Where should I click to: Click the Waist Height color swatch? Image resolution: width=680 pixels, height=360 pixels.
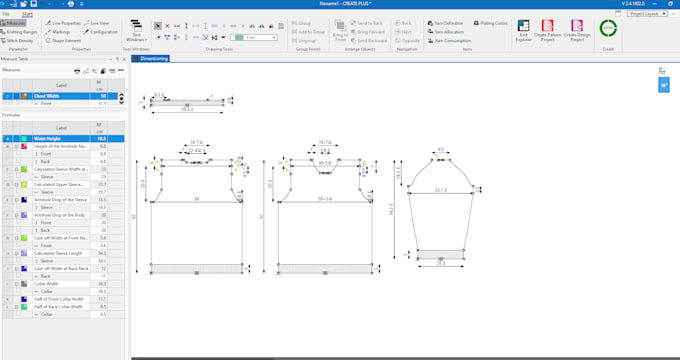point(24,139)
